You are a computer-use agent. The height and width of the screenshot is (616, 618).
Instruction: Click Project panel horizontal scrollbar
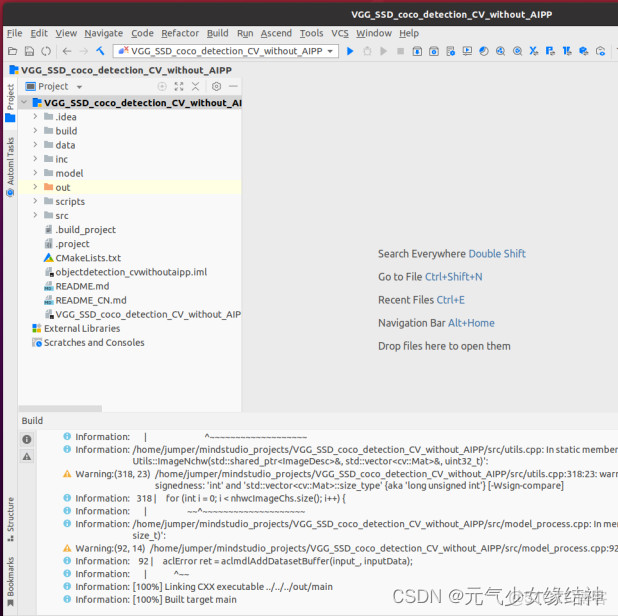[x=60, y=408]
